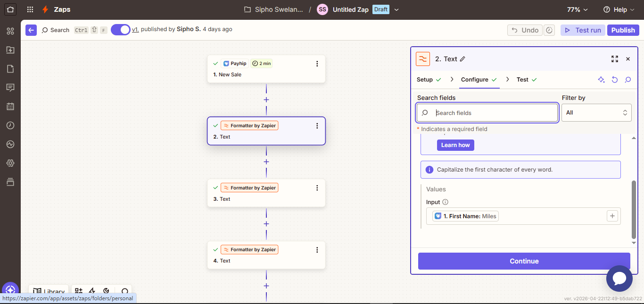Click the Continue button
644x304 pixels.
point(524,261)
